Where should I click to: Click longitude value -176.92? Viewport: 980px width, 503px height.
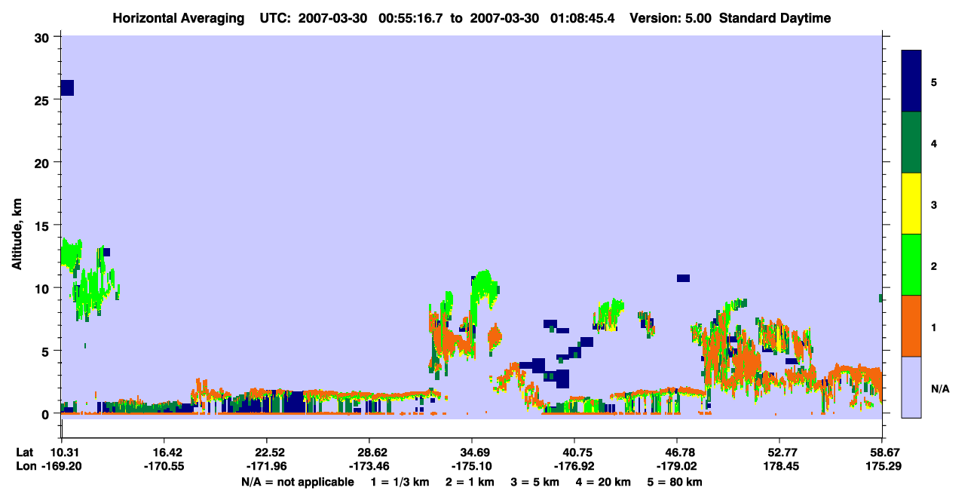point(574,467)
